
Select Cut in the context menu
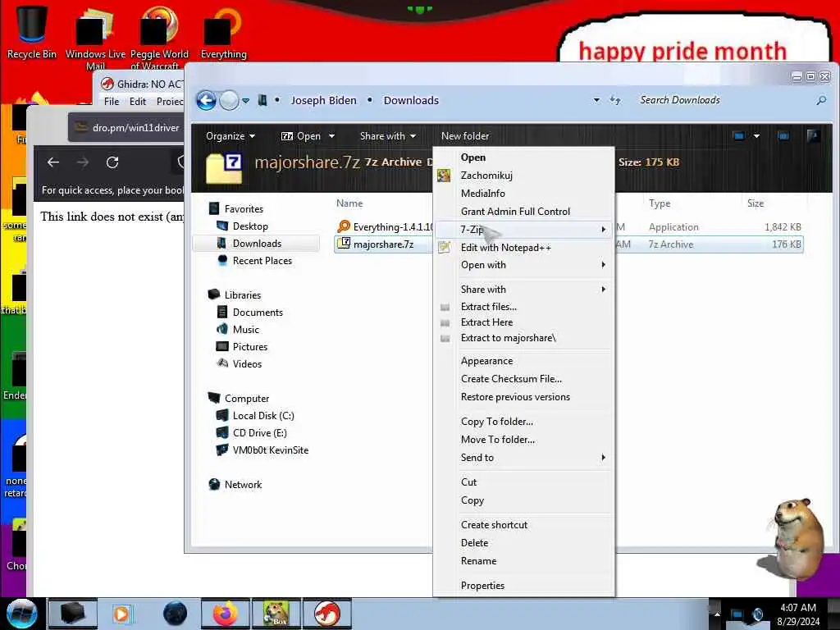coord(524,482)
